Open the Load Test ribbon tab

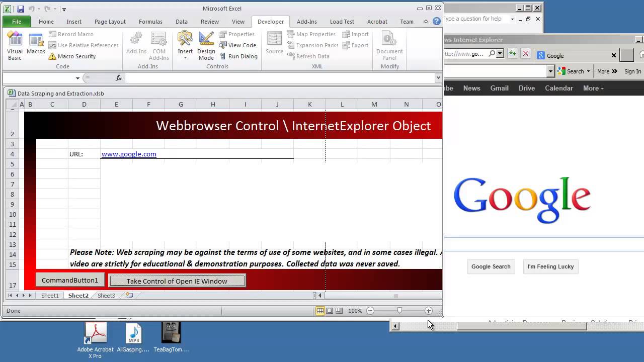(x=342, y=22)
